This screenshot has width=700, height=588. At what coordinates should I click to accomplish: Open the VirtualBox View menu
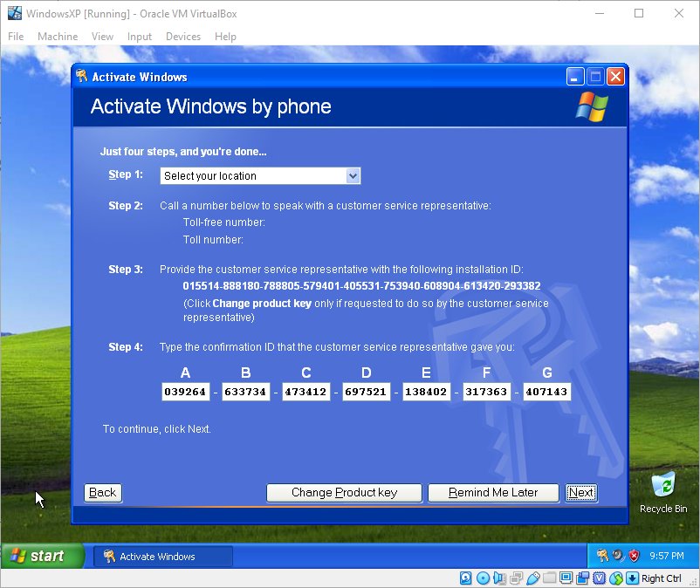click(102, 37)
